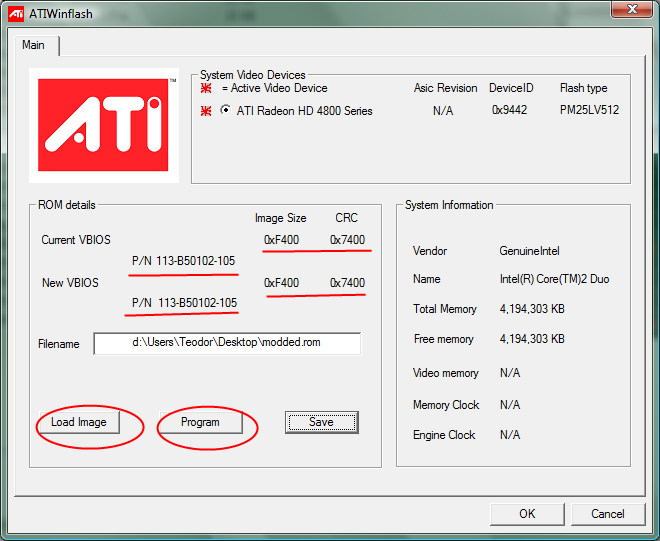The width and height of the screenshot is (660, 541).
Task: Click the ATI icon in the title bar
Action: (16, 14)
